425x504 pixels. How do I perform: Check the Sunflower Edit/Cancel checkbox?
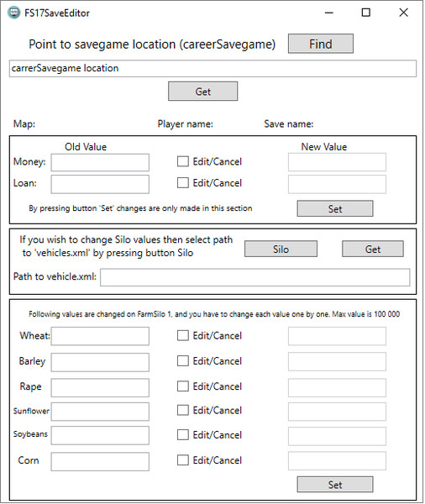tap(183, 410)
